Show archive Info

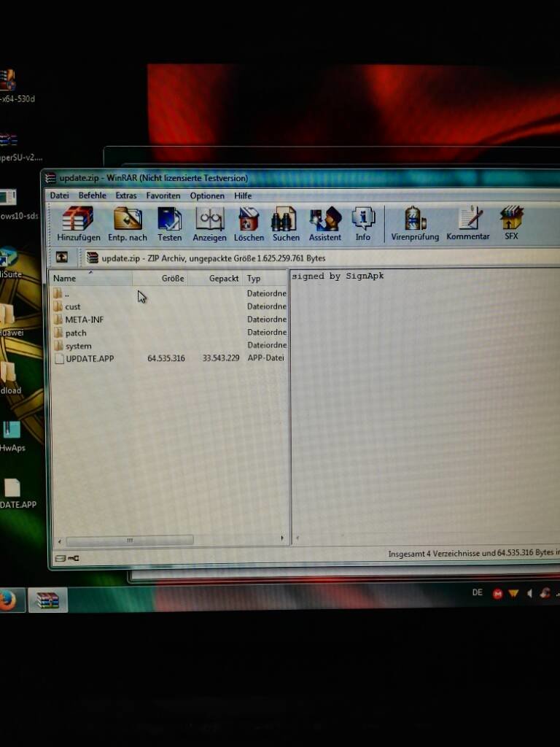click(362, 222)
